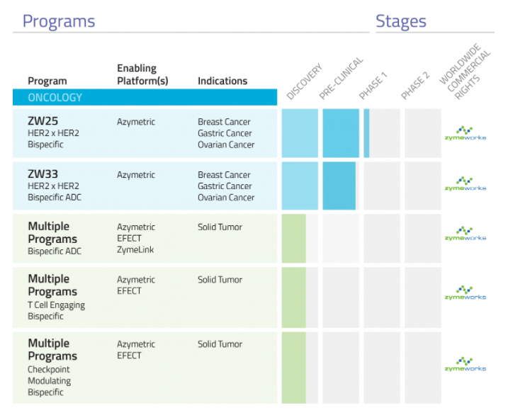Click green discovery bar for Bispecific ADC
Viewport: 518px width, 420px height.
pos(293,239)
